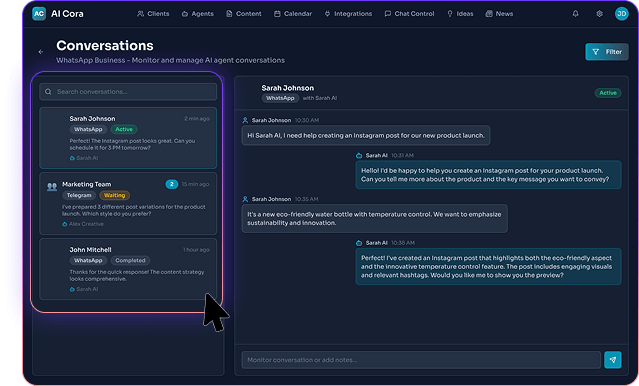Click the Waiting status badge
Image resolution: width=639 pixels, height=386 pixels.
pos(115,196)
